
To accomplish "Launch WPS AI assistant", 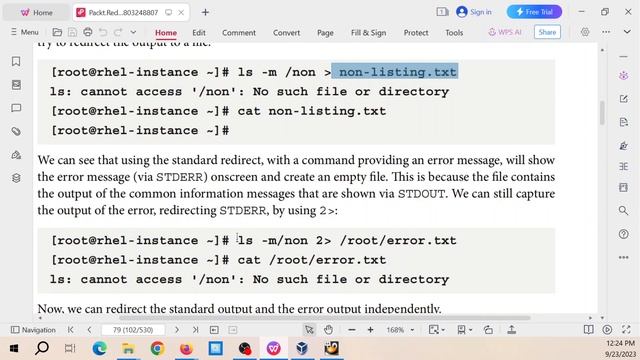I will [505, 32].
